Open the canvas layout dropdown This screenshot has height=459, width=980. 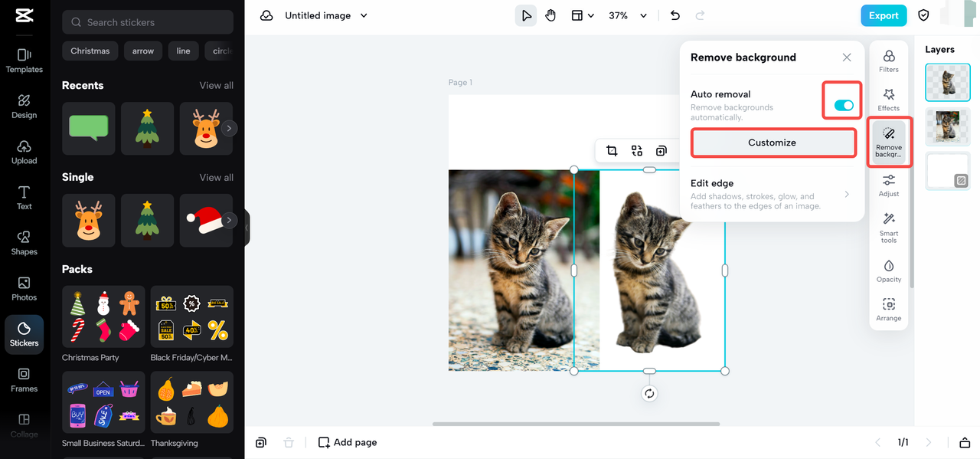[x=583, y=15]
